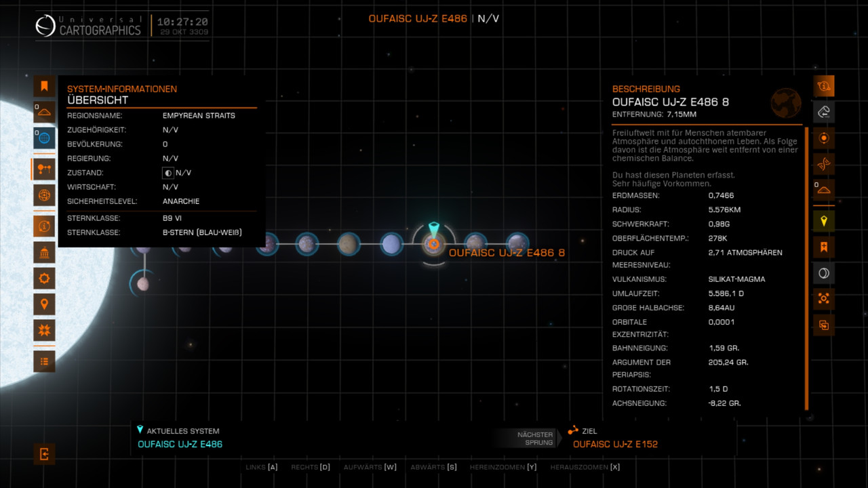Click the orange route icon beside ZIEL

point(574,430)
